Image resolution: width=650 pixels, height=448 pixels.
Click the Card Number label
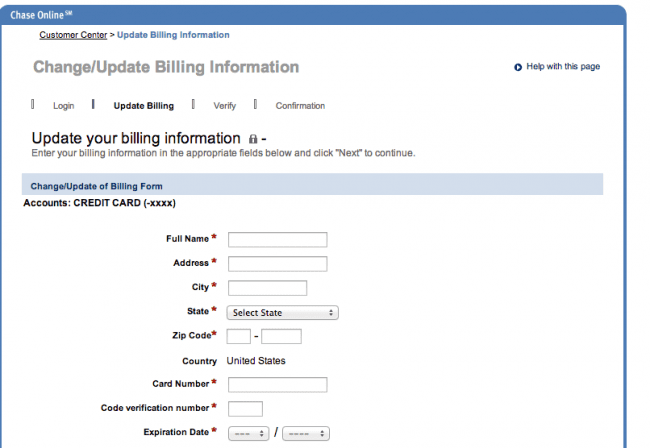click(x=180, y=384)
